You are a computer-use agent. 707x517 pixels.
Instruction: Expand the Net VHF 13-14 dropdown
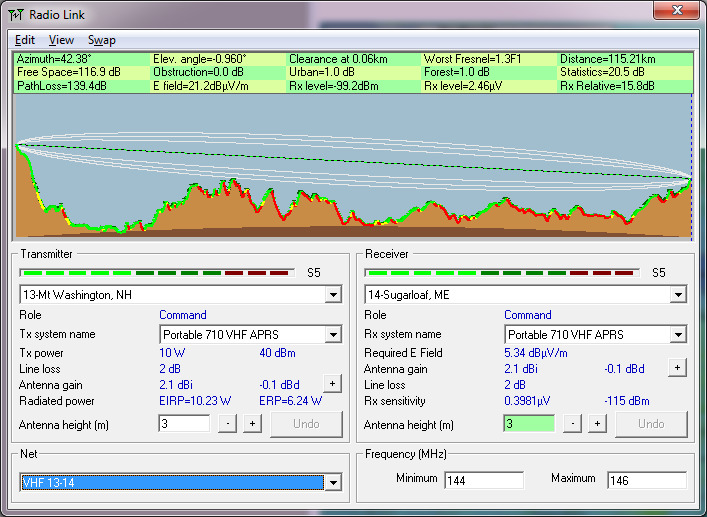tap(333, 483)
